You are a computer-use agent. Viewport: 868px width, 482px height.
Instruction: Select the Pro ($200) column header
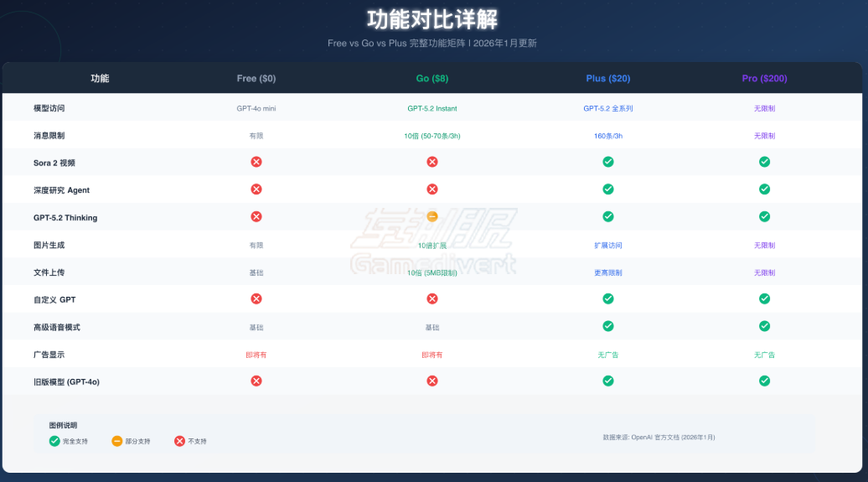(764, 79)
